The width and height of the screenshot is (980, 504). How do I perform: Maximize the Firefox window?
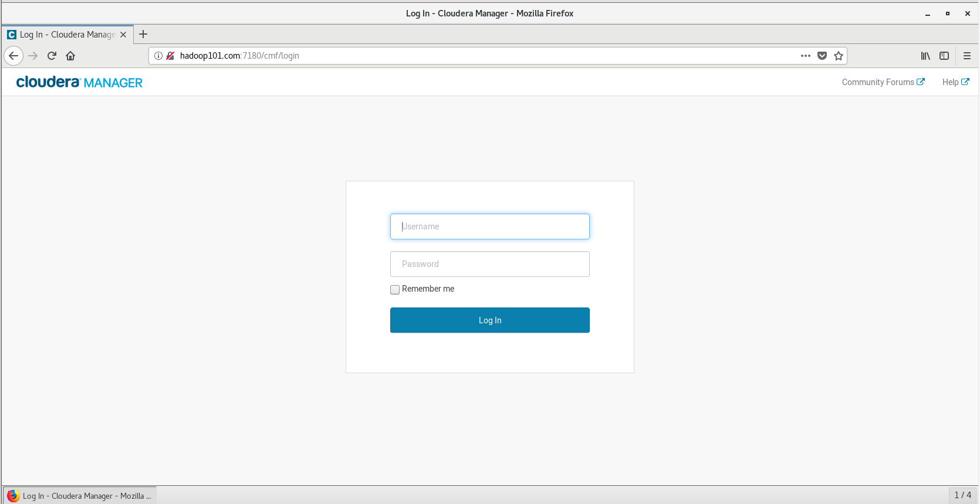(x=948, y=13)
